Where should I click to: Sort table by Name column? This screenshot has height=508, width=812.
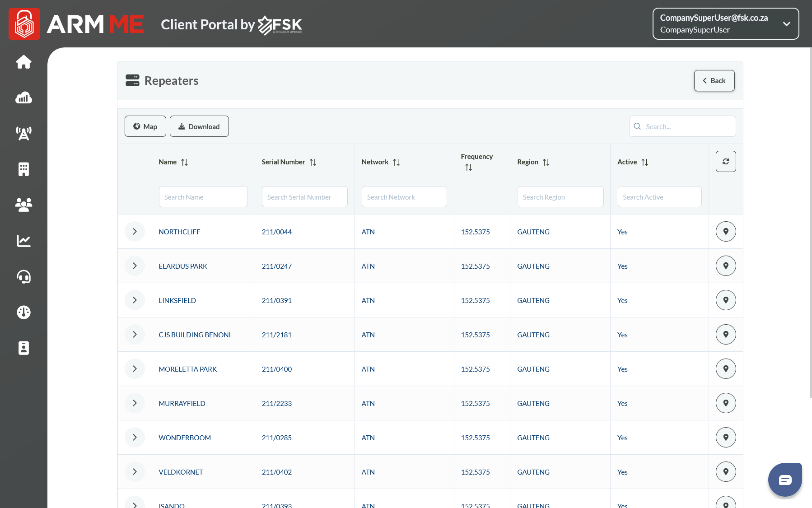tap(184, 162)
